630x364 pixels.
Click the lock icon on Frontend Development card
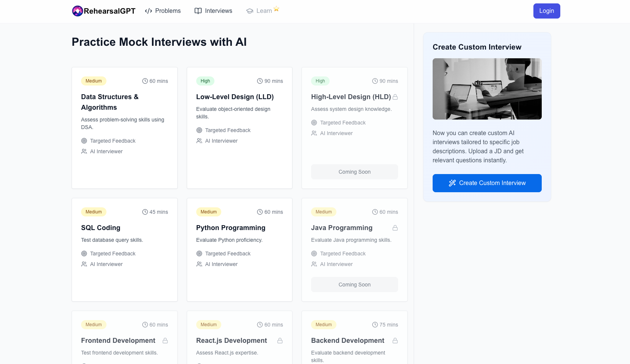165,341
